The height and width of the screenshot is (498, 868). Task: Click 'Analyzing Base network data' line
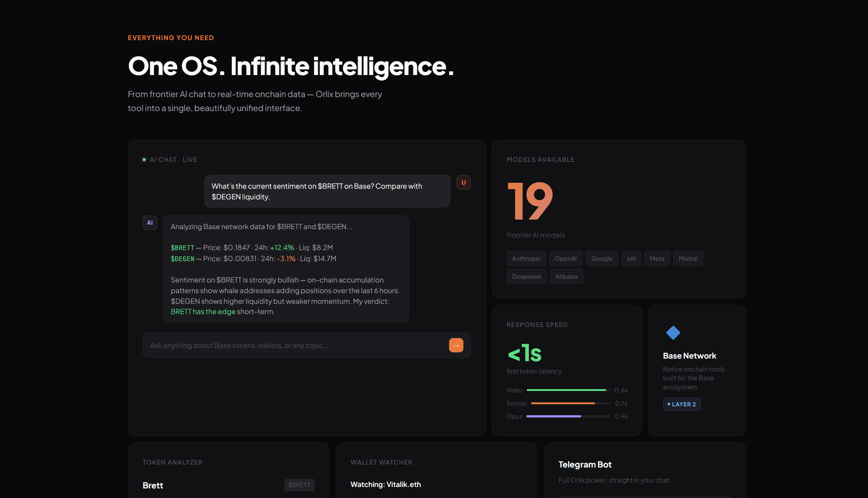261,227
